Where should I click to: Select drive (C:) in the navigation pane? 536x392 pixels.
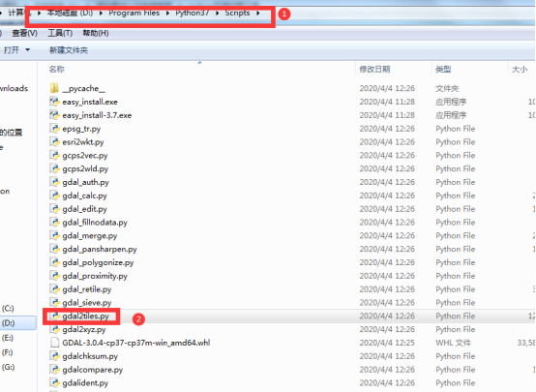pyautogui.click(x=8, y=308)
